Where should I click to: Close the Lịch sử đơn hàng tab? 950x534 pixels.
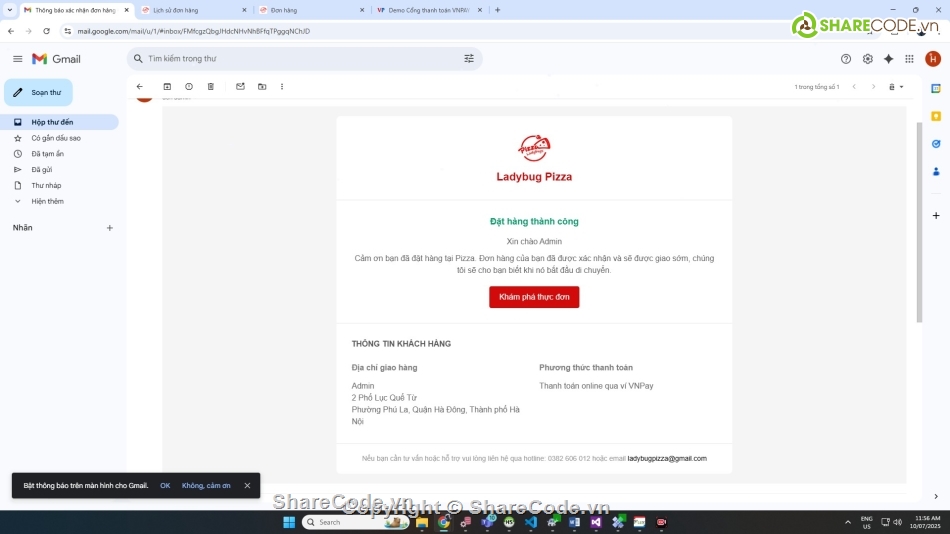tap(244, 10)
